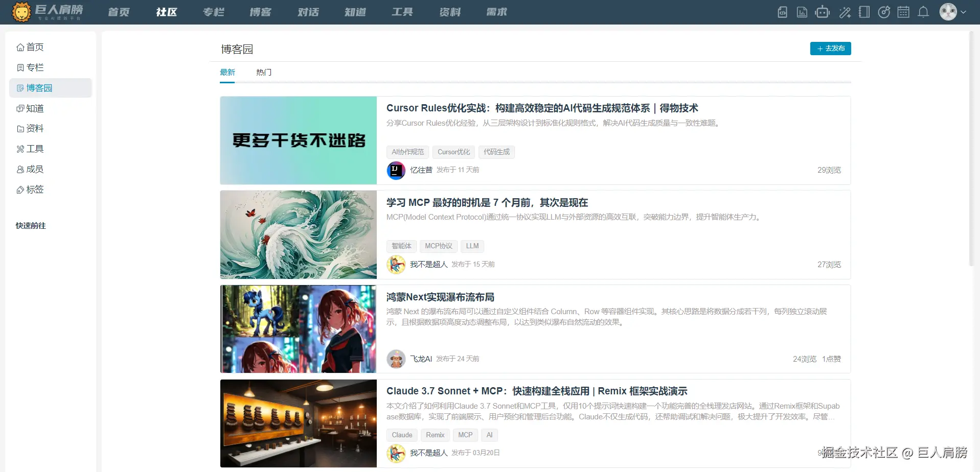Screen dimensions: 980x472
Task: Select 知道 in the top navigation bar
Action: point(355,12)
